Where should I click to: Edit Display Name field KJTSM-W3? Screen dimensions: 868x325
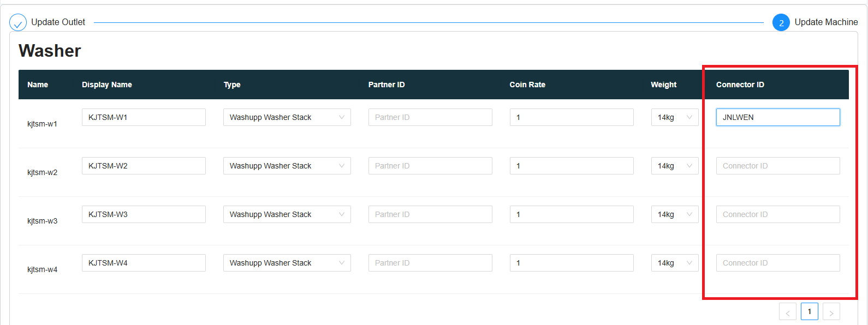click(x=144, y=214)
